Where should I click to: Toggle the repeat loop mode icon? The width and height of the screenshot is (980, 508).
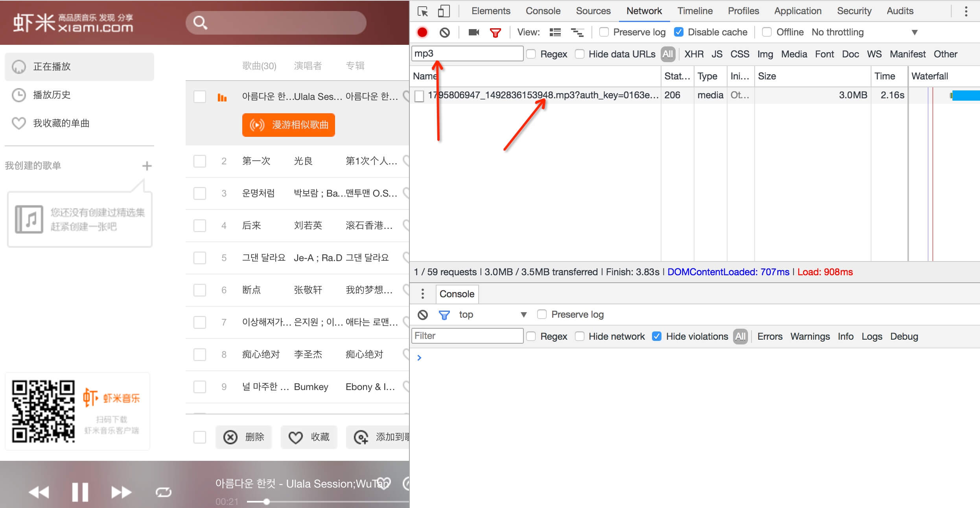pos(163,492)
